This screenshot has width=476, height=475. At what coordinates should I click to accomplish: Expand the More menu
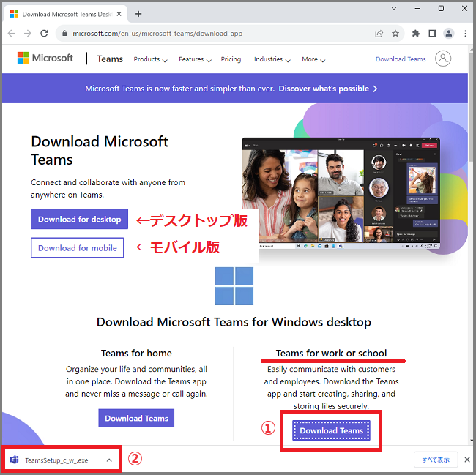[x=313, y=59]
